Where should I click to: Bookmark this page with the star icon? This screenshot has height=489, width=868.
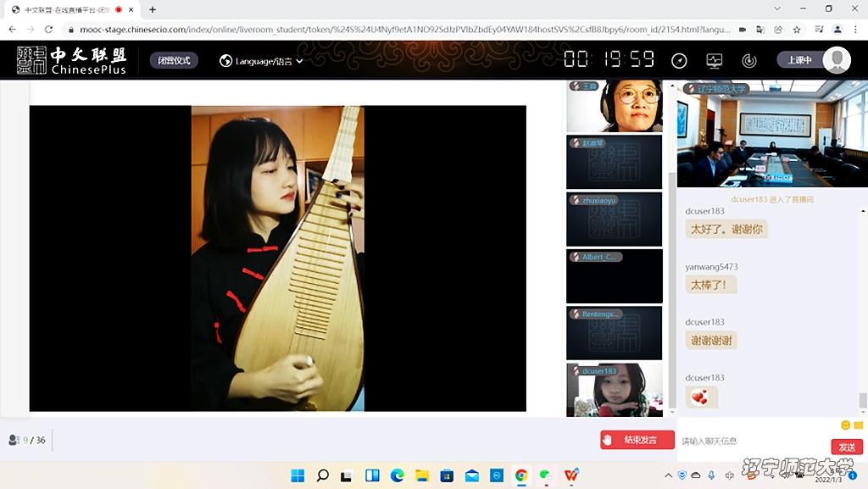pyautogui.click(x=797, y=30)
